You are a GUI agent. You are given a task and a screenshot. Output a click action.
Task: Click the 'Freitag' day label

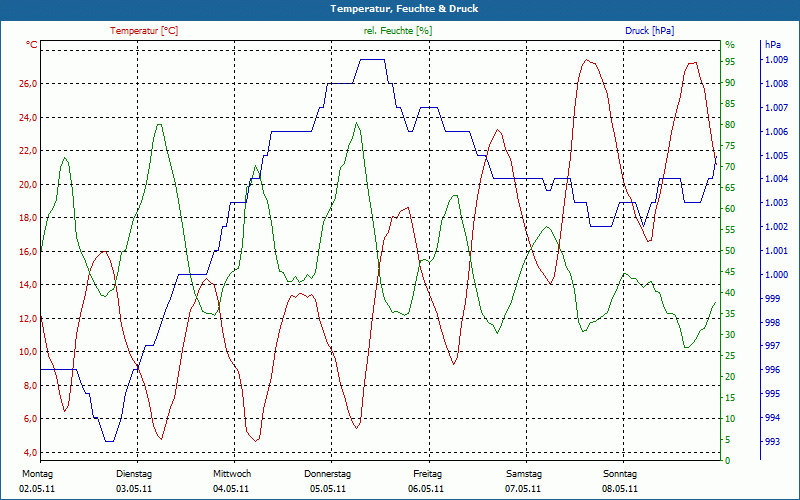[x=428, y=474]
